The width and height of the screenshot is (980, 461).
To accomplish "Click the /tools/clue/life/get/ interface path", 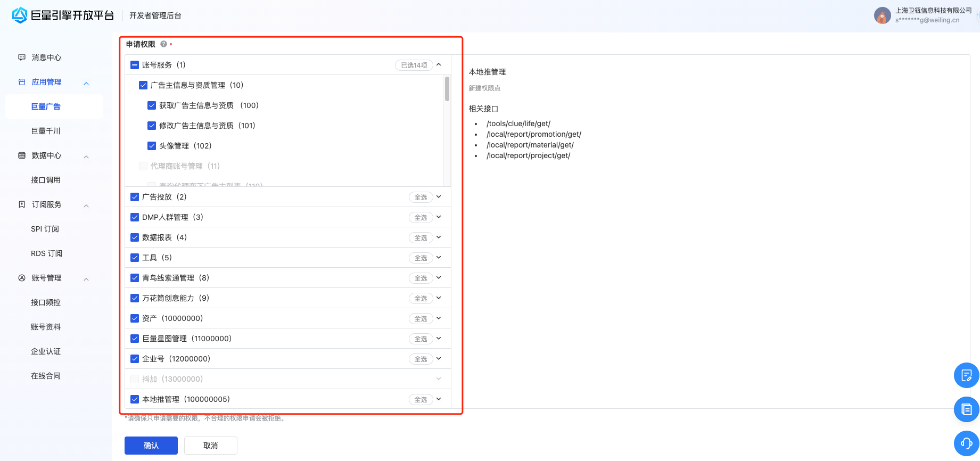I will 518,124.
